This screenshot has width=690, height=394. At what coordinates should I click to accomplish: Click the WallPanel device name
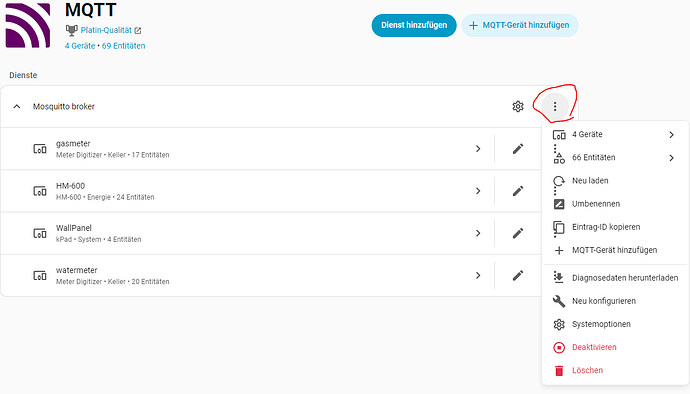(74, 228)
